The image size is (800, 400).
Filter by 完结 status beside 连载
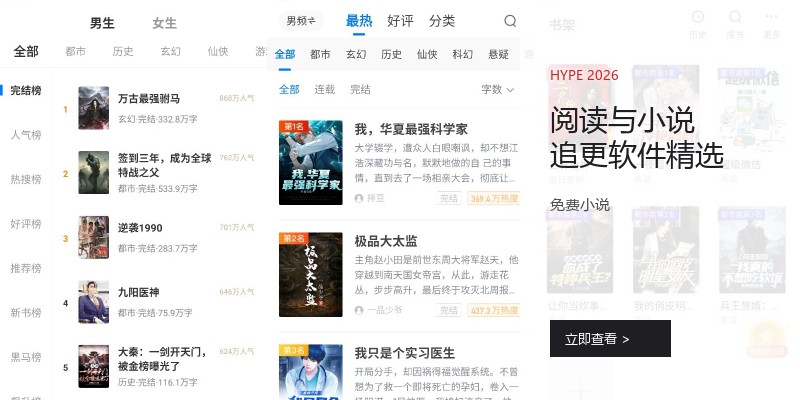[360, 90]
